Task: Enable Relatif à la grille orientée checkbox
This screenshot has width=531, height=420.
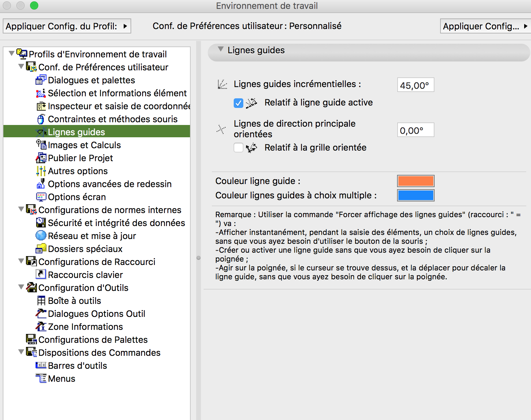Action: click(238, 148)
